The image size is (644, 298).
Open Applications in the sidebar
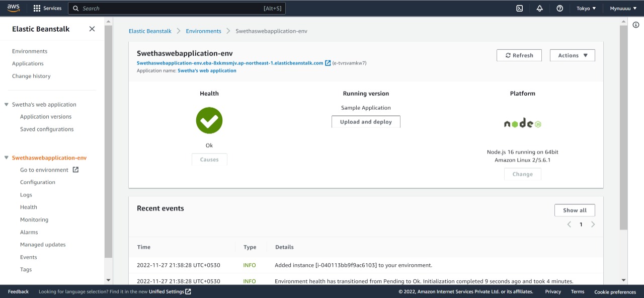pyautogui.click(x=28, y=63)
